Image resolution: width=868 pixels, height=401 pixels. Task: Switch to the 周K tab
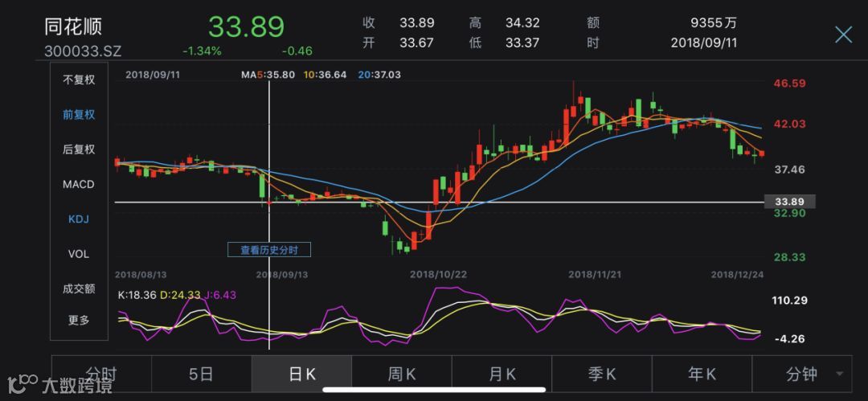(402, 374)
